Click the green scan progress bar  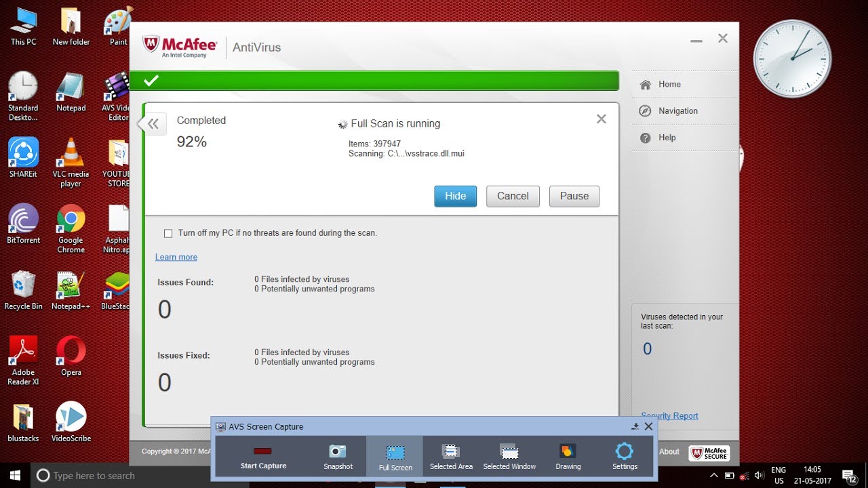point(374,81)
